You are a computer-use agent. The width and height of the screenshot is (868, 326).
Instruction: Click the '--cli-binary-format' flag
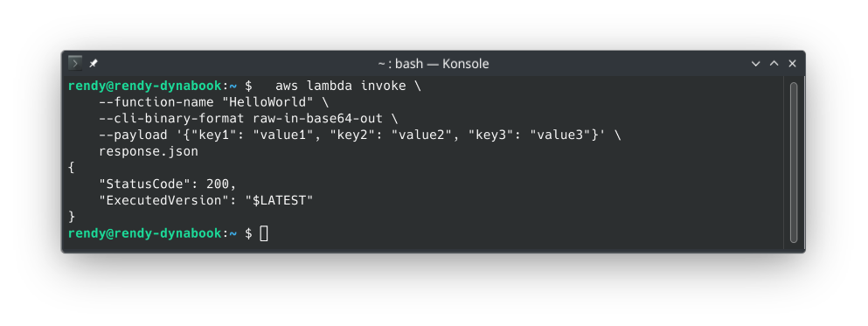[171, 119]
